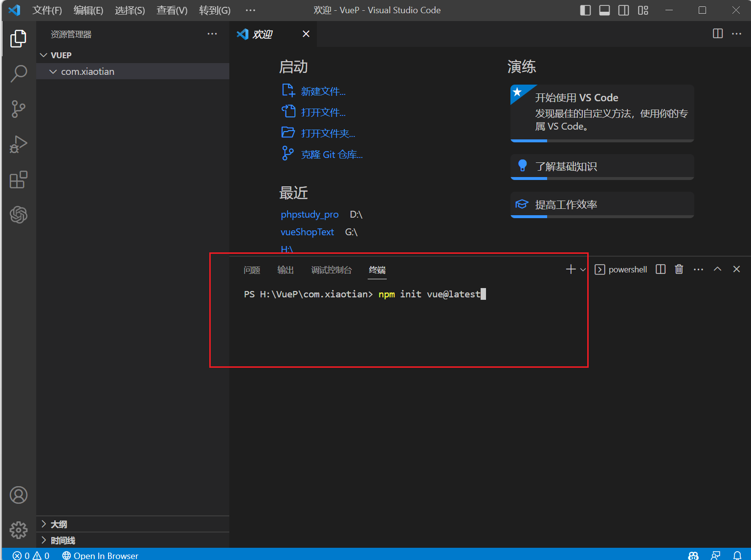Image resolution: width=751 pixels, height=560 pixels.
Task: Open the Explorer view in activity bar
Action: point(19,39)
